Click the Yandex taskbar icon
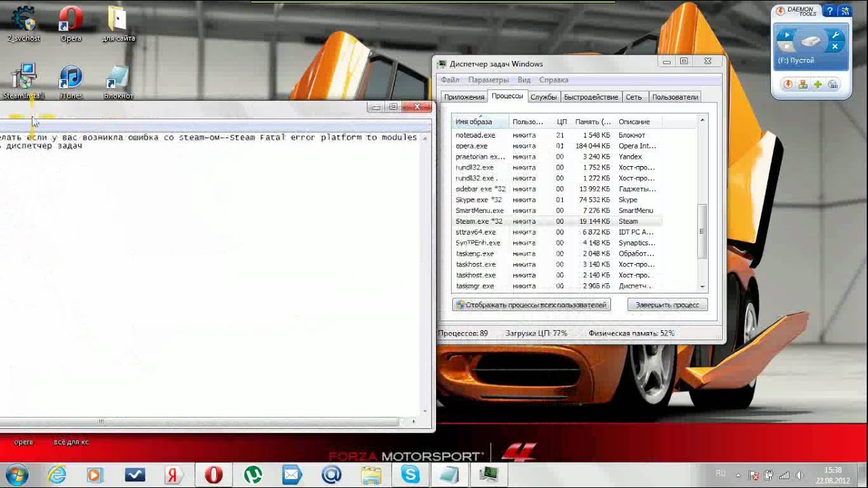Viewport: 868px width, 488px height. click(175, 474)
